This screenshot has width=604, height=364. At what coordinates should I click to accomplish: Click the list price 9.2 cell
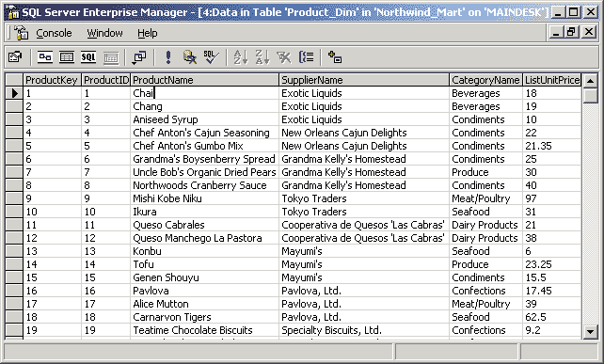click(x=552, y=330)
